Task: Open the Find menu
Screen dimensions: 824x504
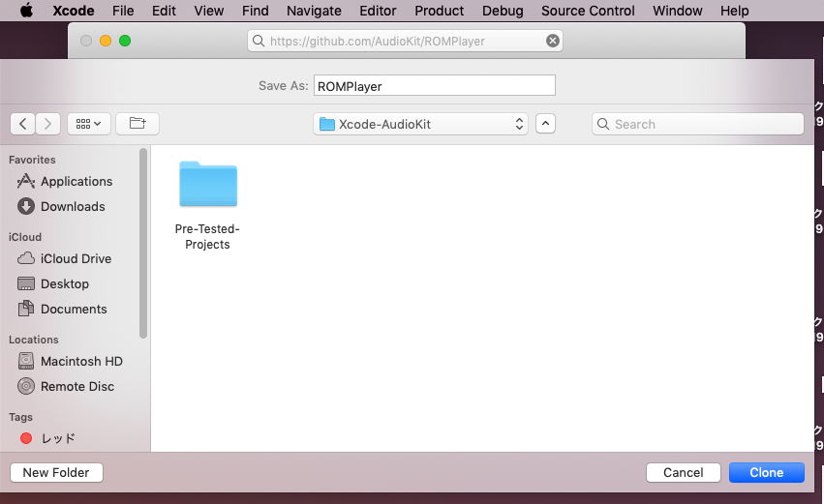Action: (x=256, y=11)
